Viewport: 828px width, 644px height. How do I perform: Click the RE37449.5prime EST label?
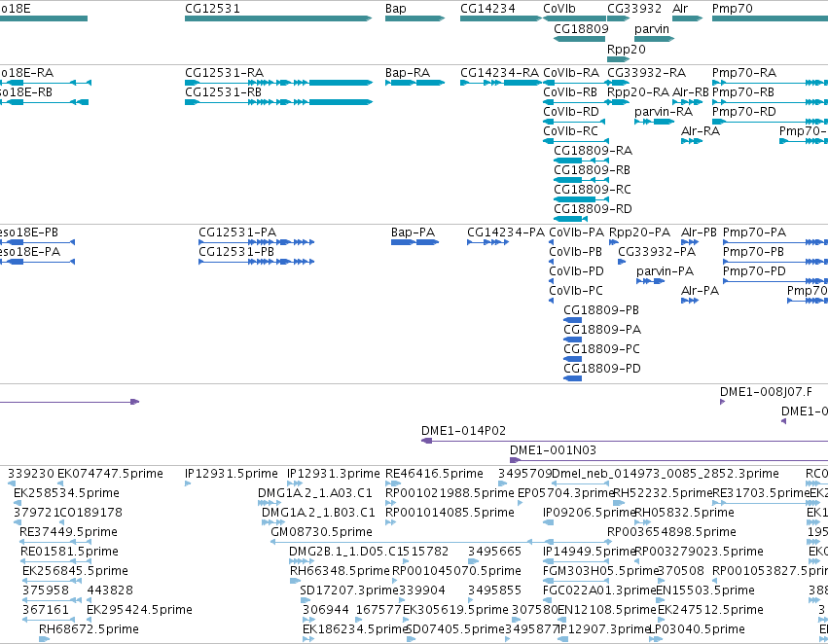point(68,531)
